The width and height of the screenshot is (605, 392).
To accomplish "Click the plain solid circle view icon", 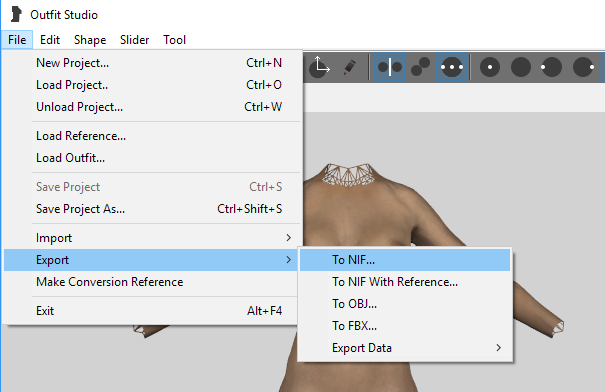I will tap(521, 67).
